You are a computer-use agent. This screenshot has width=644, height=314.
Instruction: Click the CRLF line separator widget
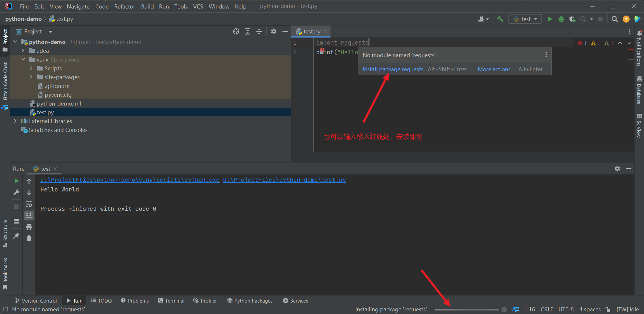point(547,310)
